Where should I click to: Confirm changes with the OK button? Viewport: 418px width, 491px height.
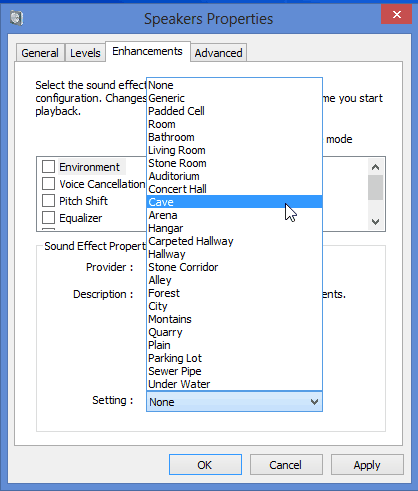pyautogui.click(x=205, y=464)
